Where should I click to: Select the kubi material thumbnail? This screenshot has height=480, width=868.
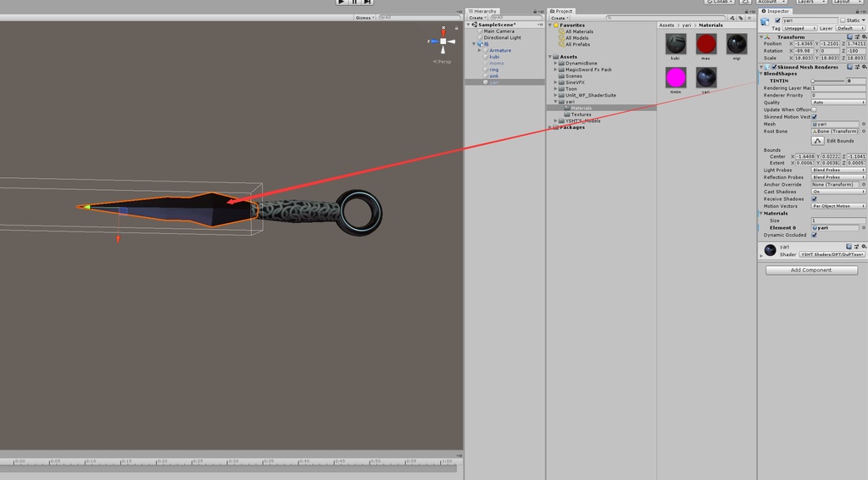tap(676, 44)
